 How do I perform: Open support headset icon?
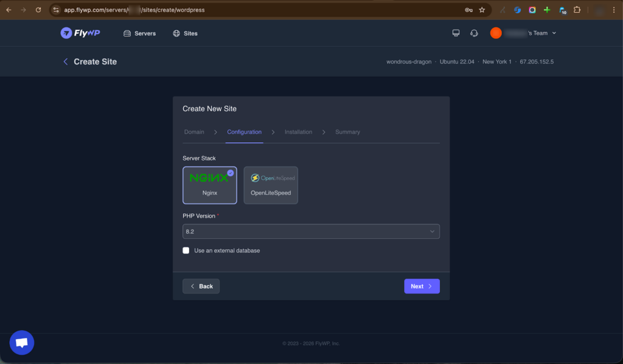click(x=474, y=33)
